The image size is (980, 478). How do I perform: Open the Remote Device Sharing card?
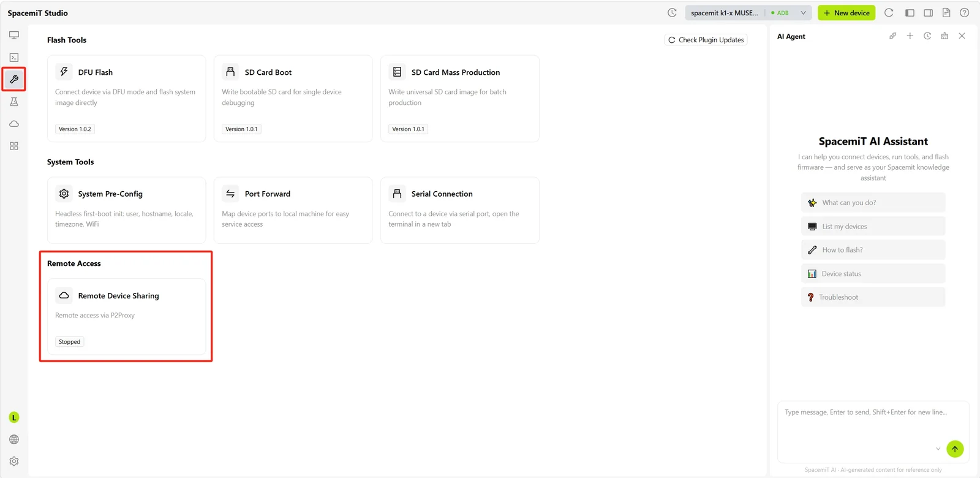tap(126, 317)
